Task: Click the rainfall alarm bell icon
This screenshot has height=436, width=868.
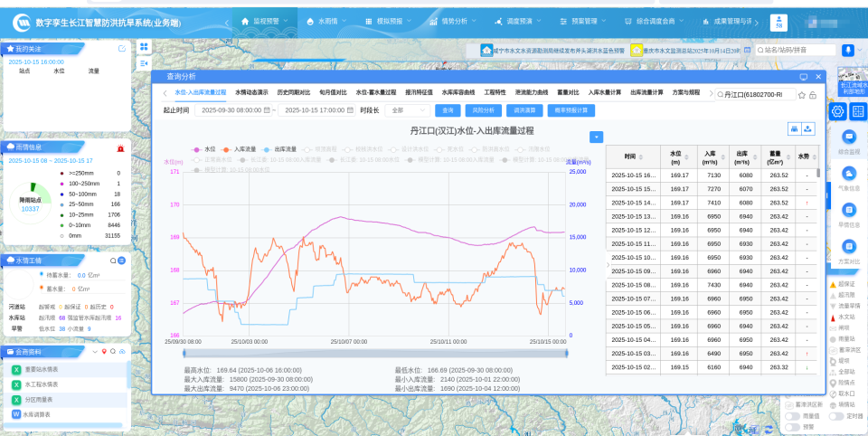Action: coord(120,147)
